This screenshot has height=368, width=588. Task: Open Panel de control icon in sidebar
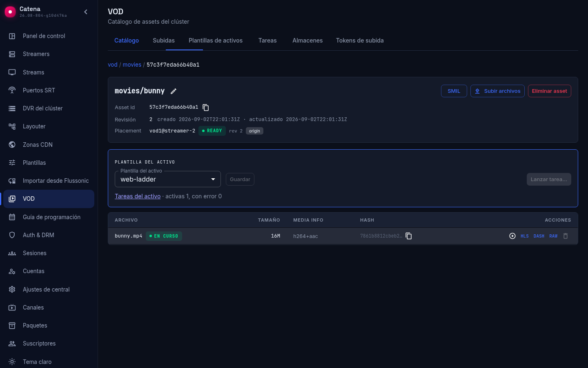(12, 36)
